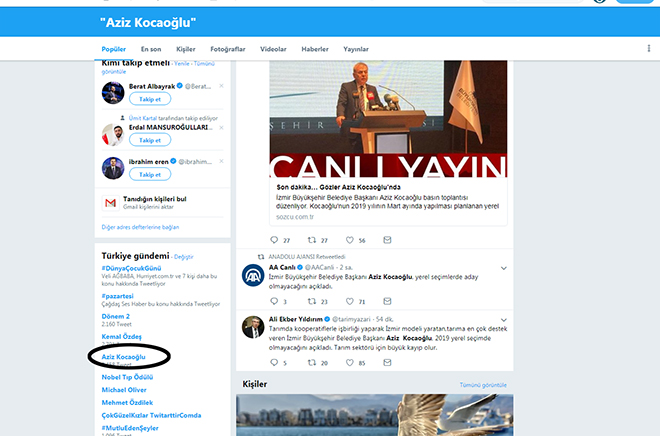Switch to the En son tab
This screenshot has width=660, height=436.
pos(151,49)
